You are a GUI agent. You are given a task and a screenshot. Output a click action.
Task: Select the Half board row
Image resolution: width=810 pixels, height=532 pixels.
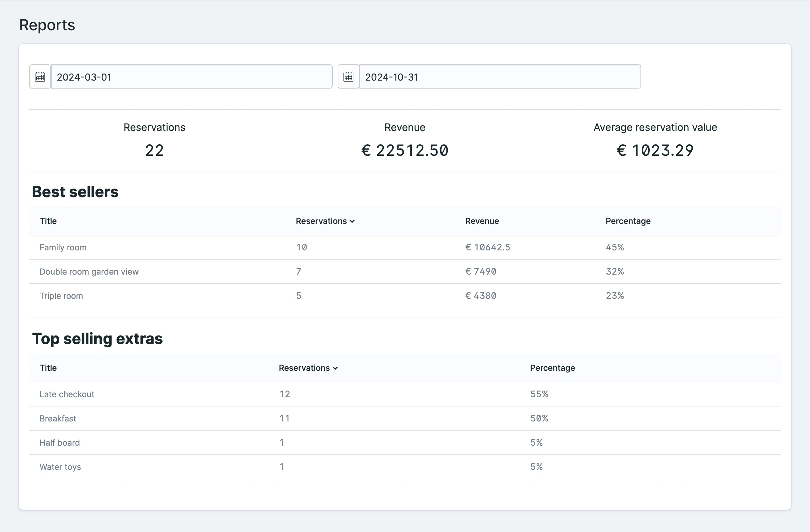point(60,442)
